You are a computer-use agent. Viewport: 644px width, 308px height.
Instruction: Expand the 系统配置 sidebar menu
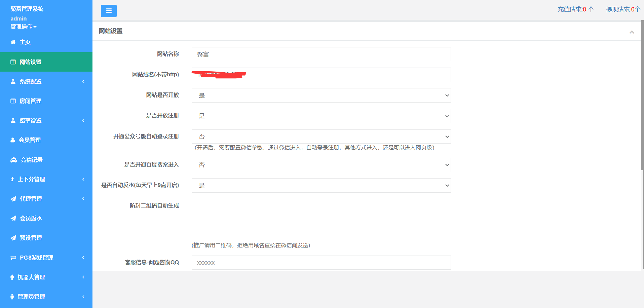pos(46,81)
